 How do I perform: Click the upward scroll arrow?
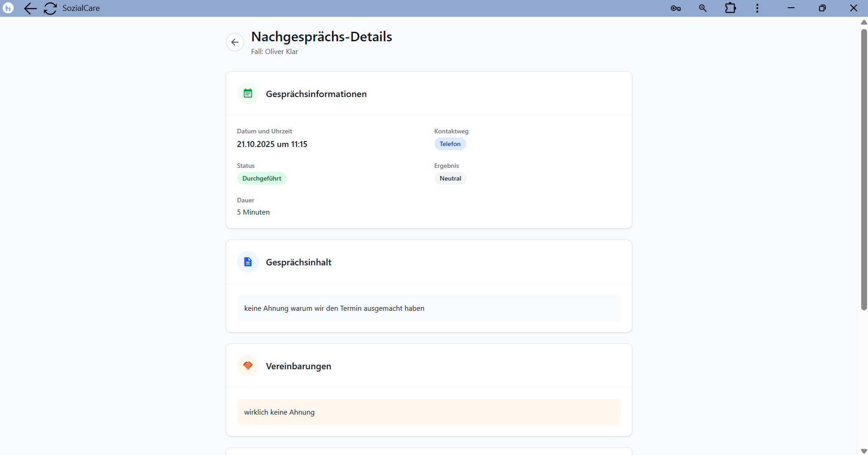863,22
